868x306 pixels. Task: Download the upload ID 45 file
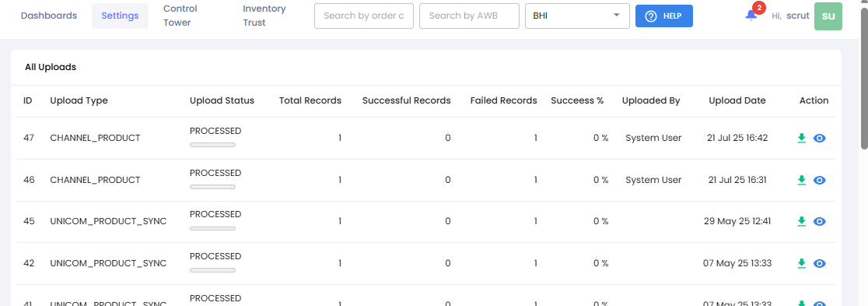(x=801, y=221)
